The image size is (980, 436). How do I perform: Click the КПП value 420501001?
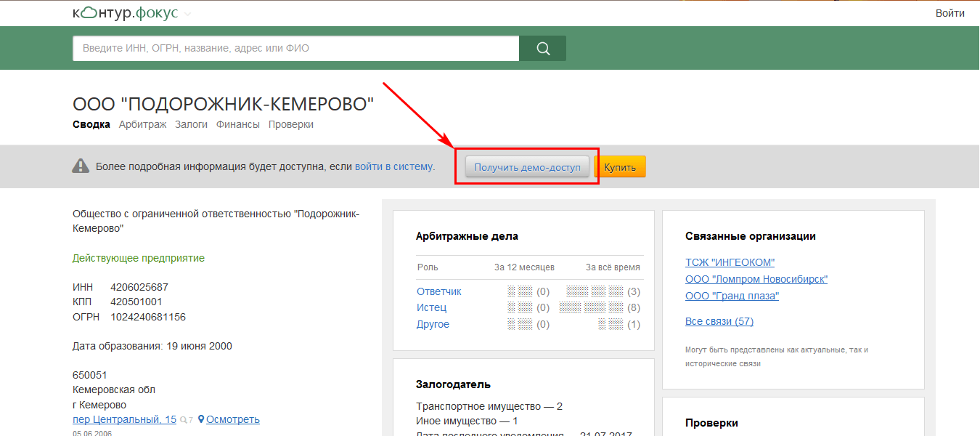click(136, 302)
